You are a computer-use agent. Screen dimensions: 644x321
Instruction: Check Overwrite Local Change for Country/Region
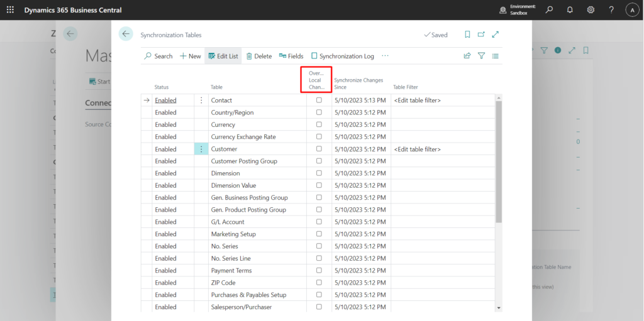[x=319, y=112]
